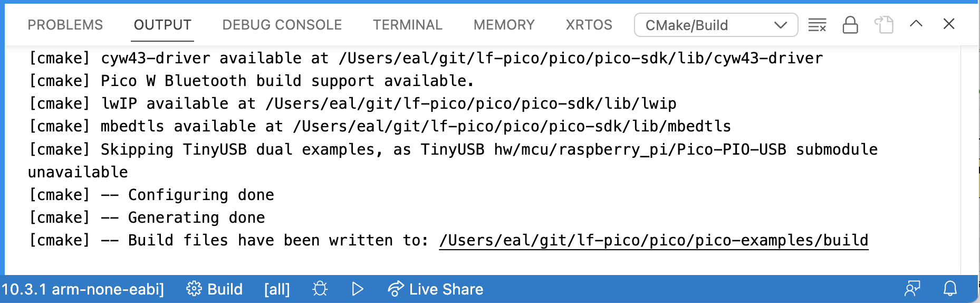Show the MEMORY panel tab
The height and width of the screenshot is (303, 980).
pyautogui.click(x=504, y=25)
